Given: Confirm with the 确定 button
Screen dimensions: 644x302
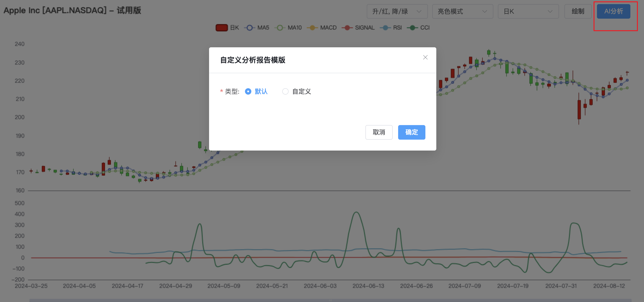Looking at the screenshot, I should click(411, 132).
